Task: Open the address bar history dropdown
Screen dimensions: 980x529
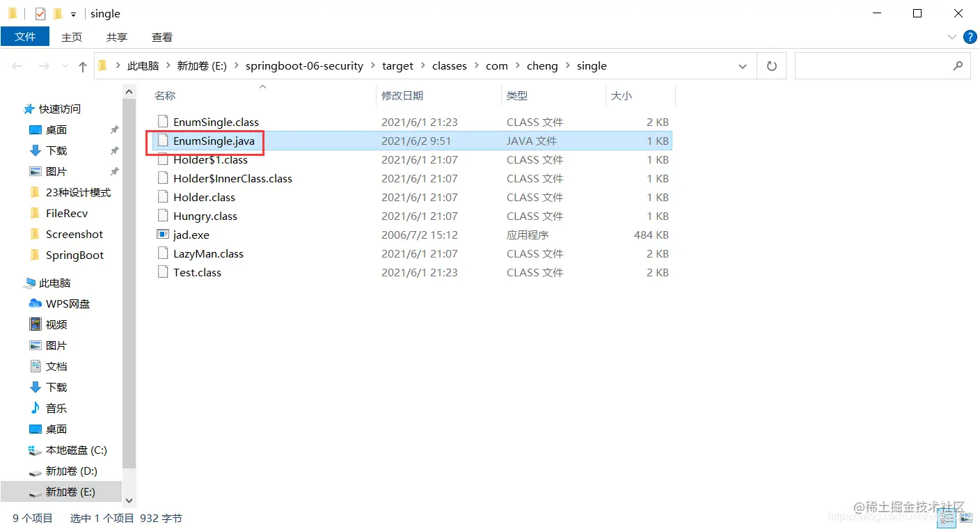Action: pos(742,67)
